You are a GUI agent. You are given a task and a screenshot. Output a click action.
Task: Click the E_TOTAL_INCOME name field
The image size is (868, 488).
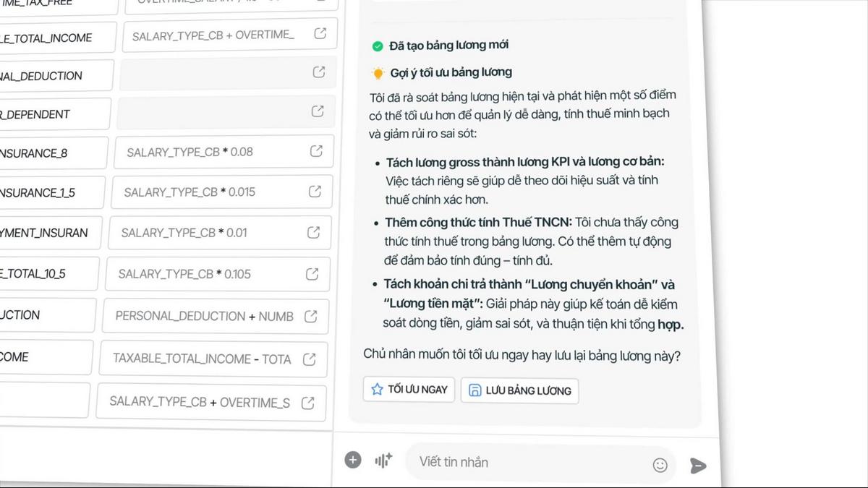(x=56, y=38)
